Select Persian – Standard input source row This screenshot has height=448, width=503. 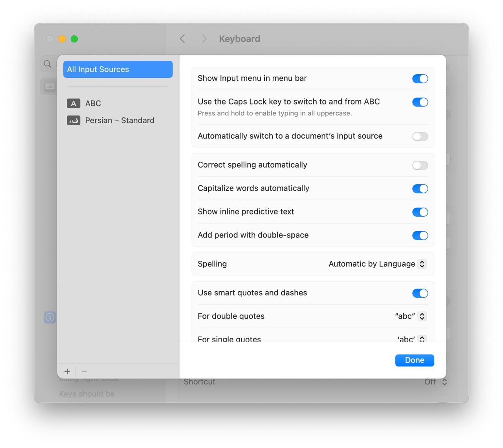coord(118,121)
